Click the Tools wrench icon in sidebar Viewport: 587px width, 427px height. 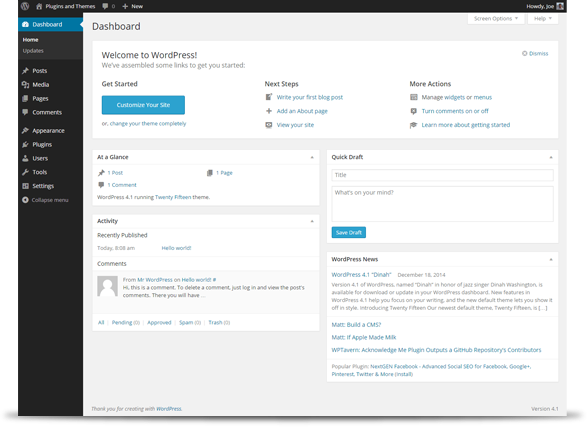[x=25, y=172]
